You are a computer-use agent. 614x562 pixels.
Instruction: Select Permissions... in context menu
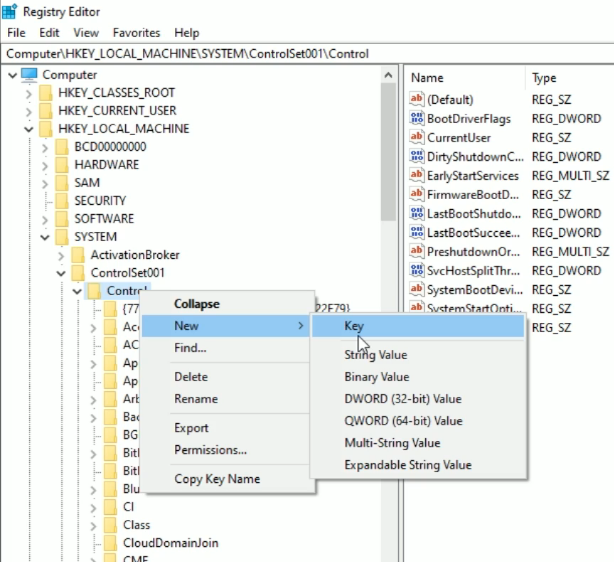tap(227, 450)
